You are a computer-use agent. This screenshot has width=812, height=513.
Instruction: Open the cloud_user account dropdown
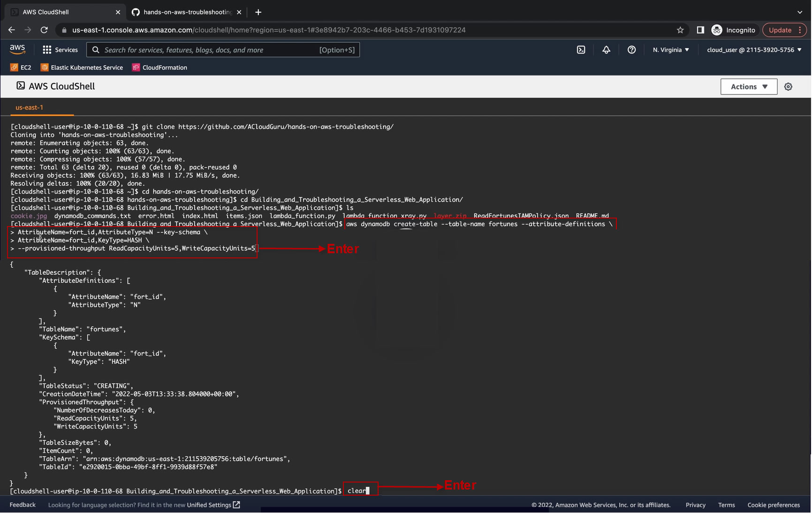click(x=754, y=50)
